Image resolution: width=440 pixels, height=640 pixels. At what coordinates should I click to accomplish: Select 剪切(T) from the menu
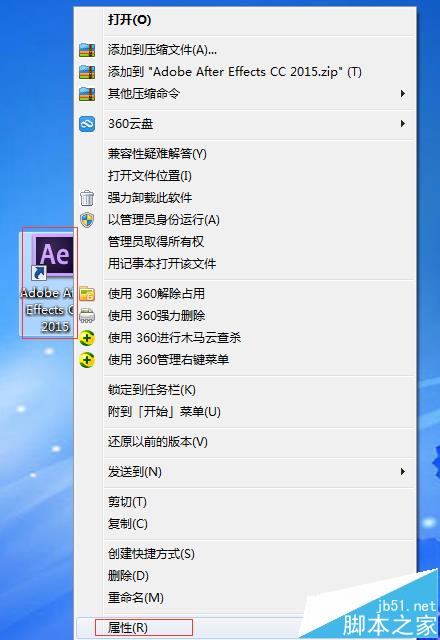[x=245, y=502]
